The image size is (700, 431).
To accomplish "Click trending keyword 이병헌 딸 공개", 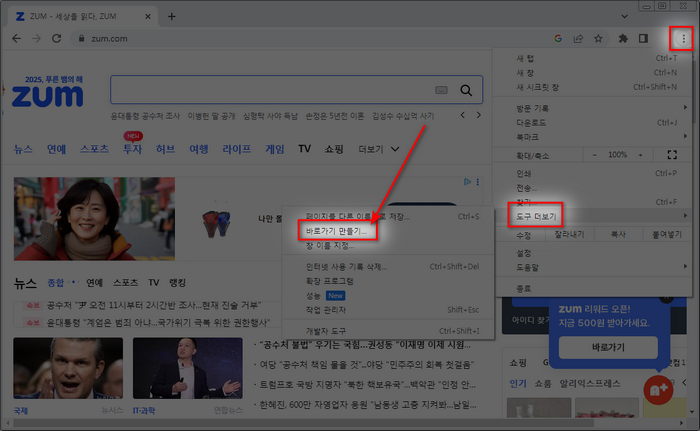I will [x=211, y=116].
